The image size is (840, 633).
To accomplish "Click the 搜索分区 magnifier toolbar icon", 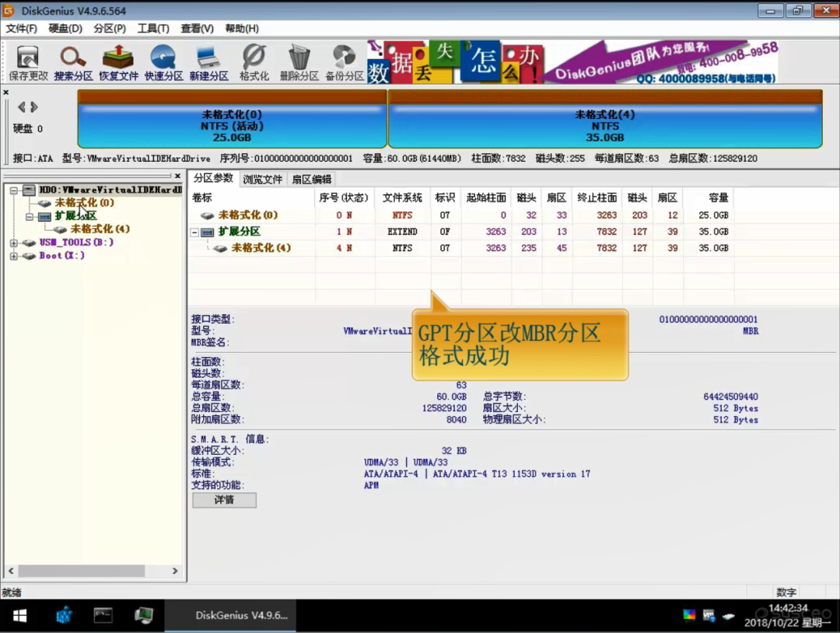I will pos(73,61).
